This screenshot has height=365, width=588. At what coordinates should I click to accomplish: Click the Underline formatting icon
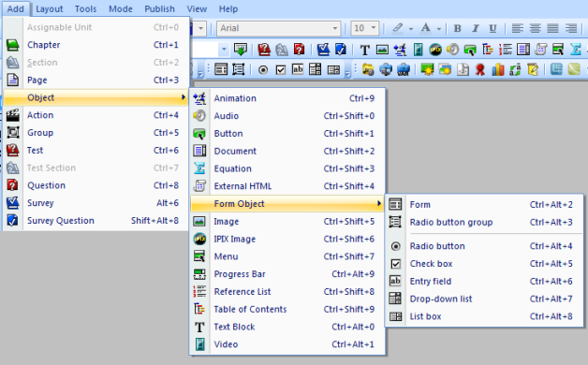492,28
